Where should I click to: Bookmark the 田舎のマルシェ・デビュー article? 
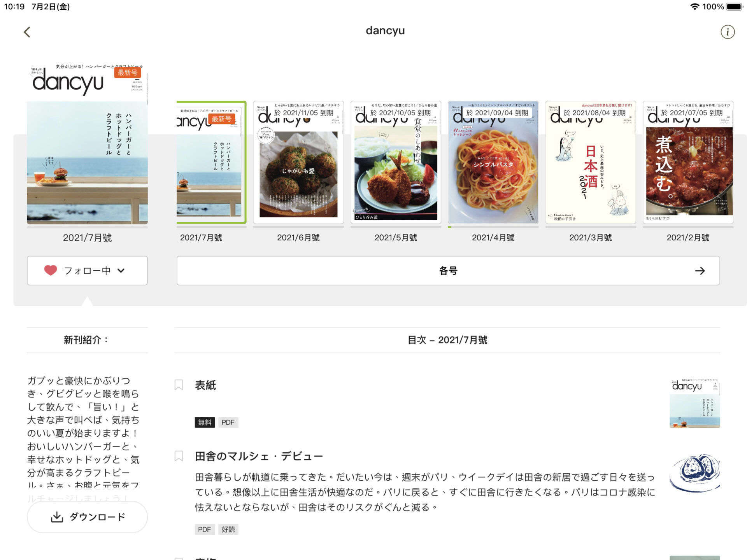point(179,456)
